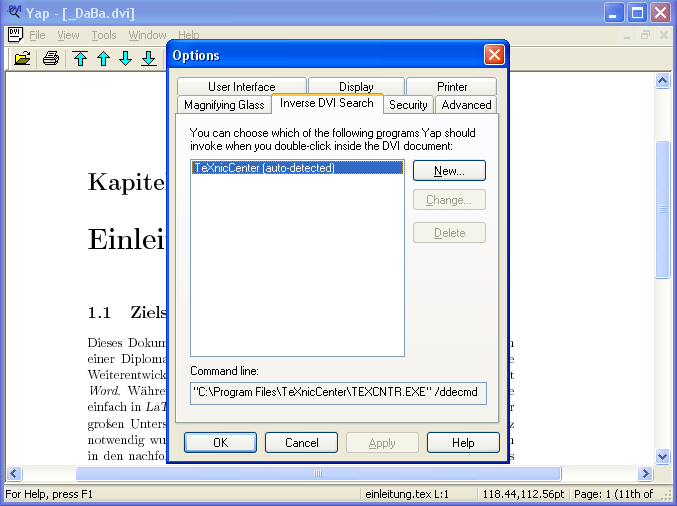Viewport: 677px width, 506px height.
Task: Go to the next page with the down arrow
Action: click(x=126, y=58)
